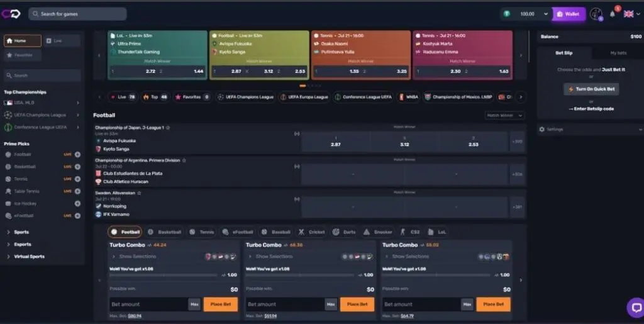Click the site logo in header

click(x=12, y=14)
